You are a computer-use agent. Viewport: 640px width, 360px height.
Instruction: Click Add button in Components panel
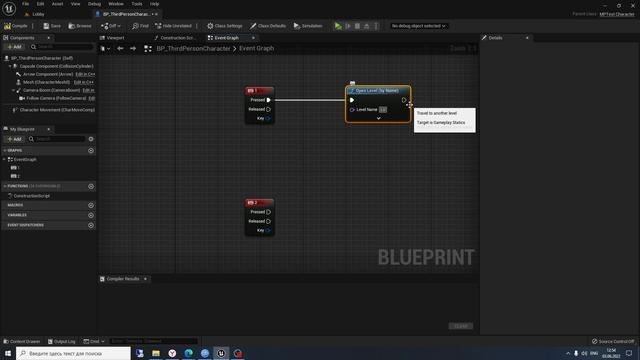tap(14, 47)
